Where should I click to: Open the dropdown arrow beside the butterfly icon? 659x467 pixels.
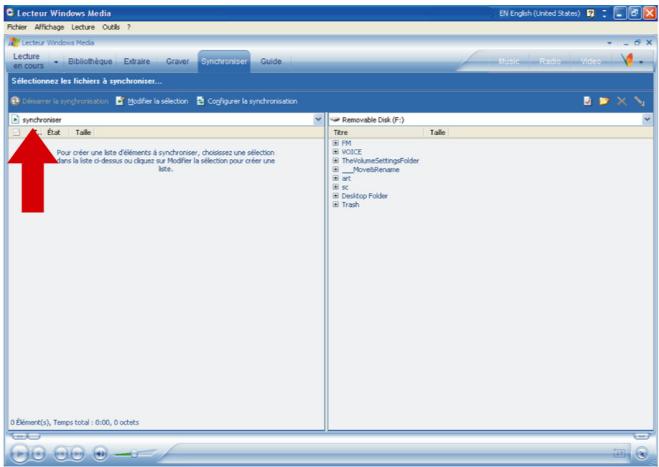point(641,62)
